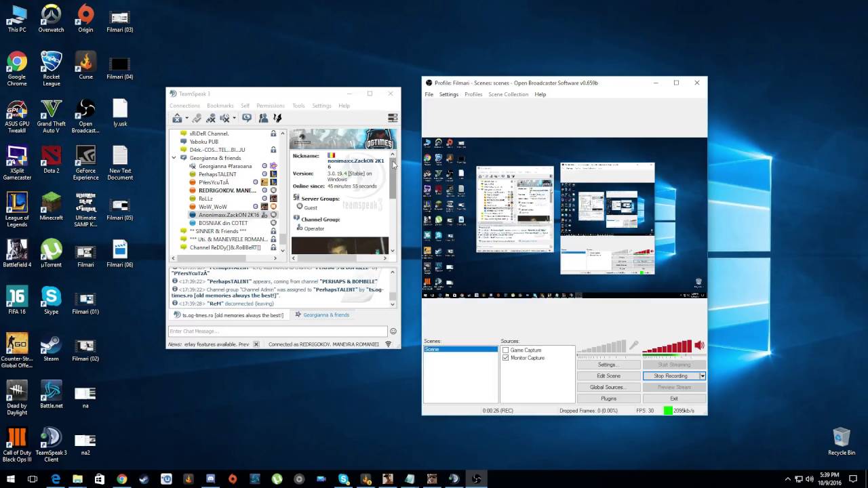
Task: Click in the Enter Chat Message field
Action: click(278, 331)
